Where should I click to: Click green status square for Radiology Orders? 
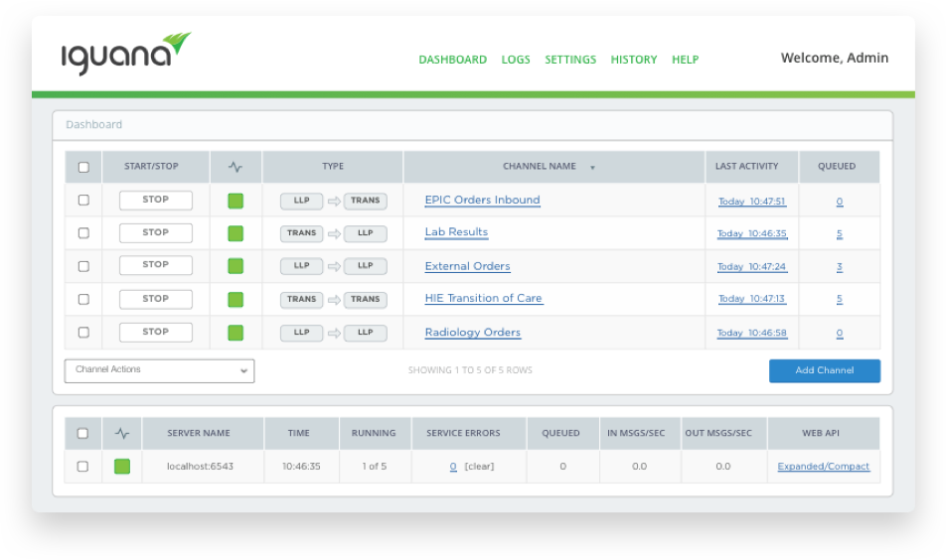[236, 333]
